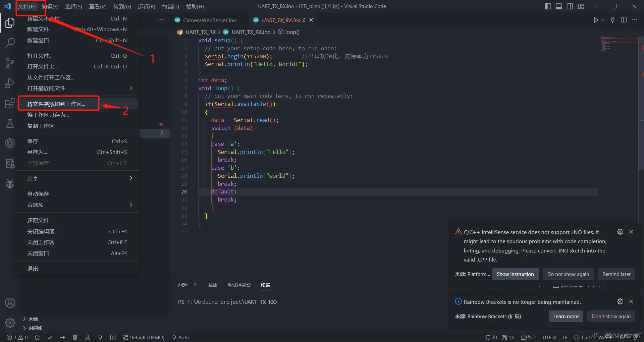The width and height of the screenshot is (644, 342).
Task: Open the 查看(V) menu
Action: coord(98,6)
